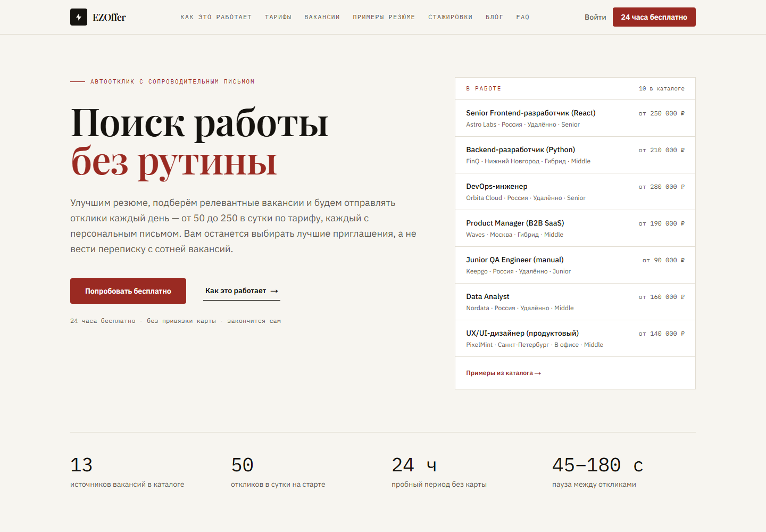Visit «Блог» from the header
The height and width of the screenshot is (532, 766).
click(x=494, y=17)
